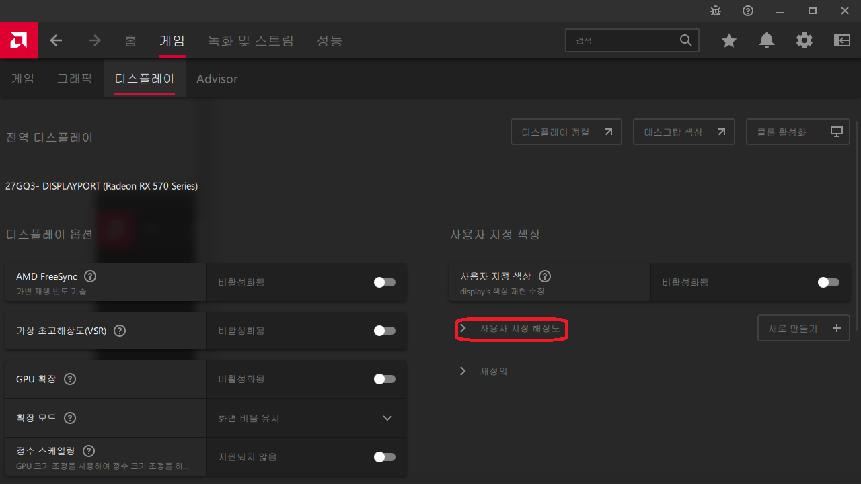Enable 사용자 지정 색상 switch
The height and width of the screenshot is (504, 861).
point(828,282)
